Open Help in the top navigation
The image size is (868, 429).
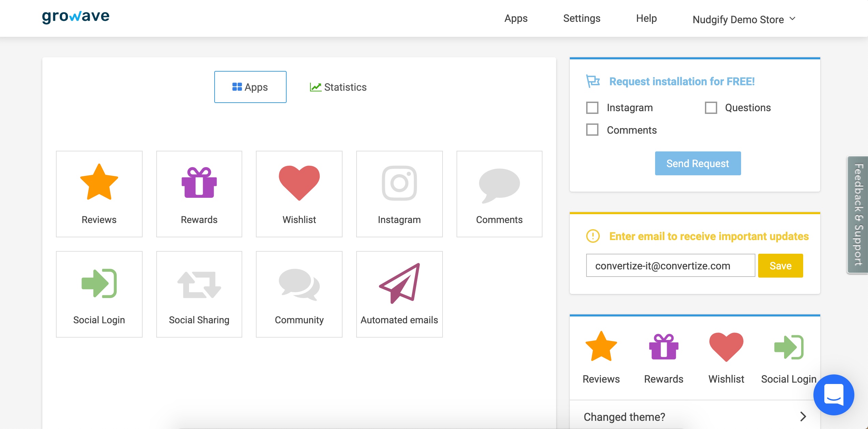click(x=647, y=18)
